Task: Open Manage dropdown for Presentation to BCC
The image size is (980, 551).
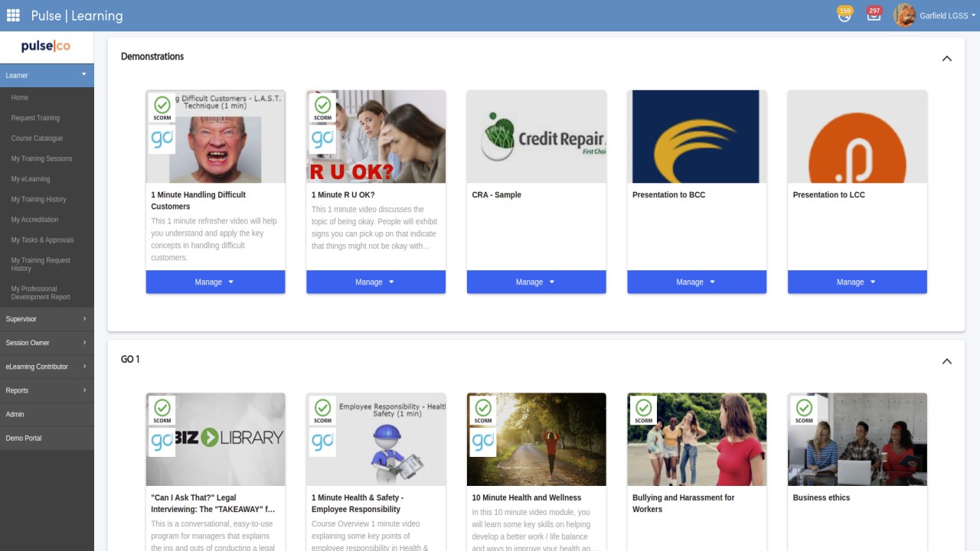Action: (697, 282)
